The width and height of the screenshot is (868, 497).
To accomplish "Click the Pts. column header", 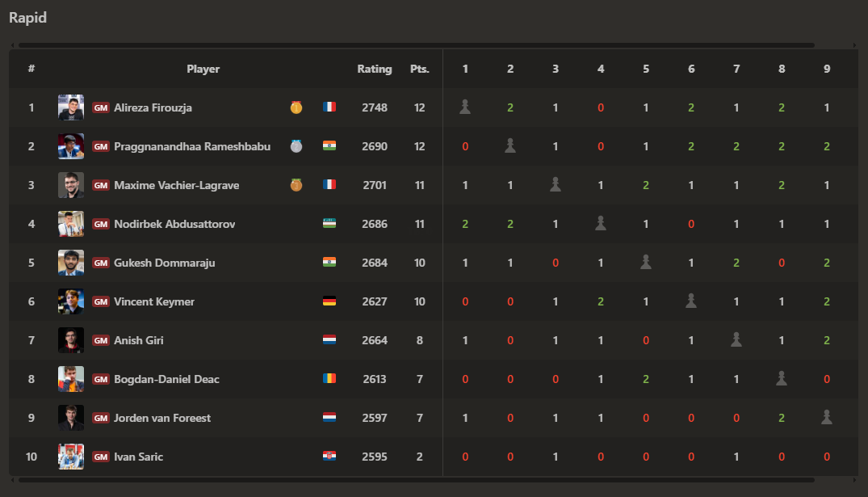I will click(420, 69).
